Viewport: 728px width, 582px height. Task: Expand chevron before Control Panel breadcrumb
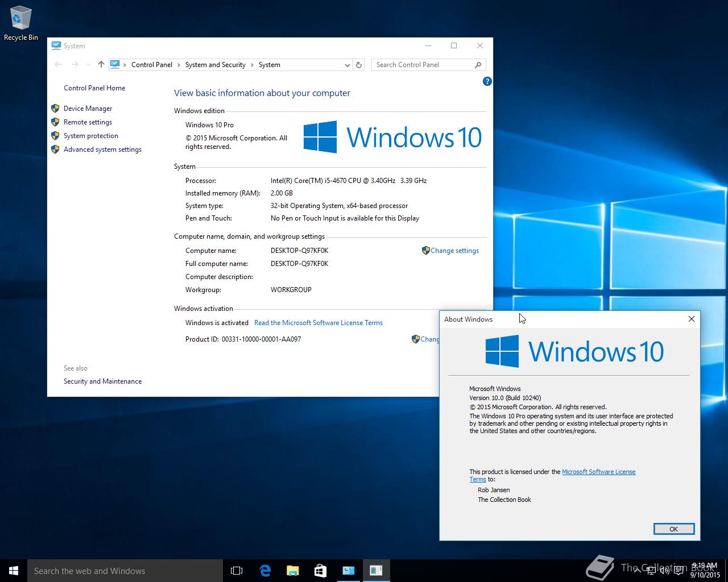tap(125, 65)
